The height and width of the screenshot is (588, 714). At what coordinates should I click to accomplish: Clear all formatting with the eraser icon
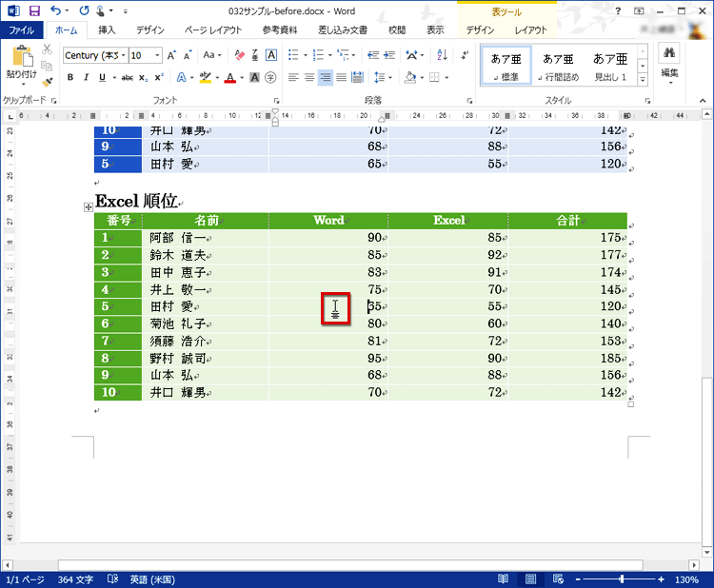240,55
